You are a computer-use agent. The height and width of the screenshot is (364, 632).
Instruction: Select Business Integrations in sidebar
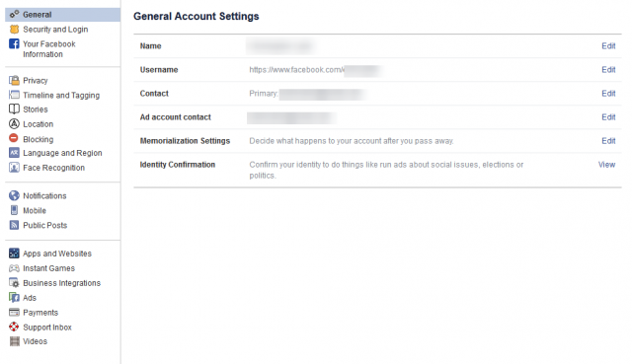tap(61, 283)
